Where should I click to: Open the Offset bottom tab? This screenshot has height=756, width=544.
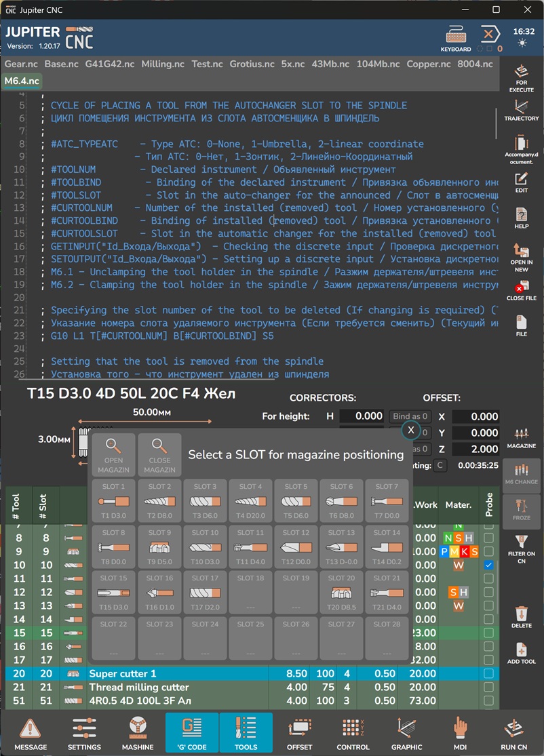coord(299,733)
